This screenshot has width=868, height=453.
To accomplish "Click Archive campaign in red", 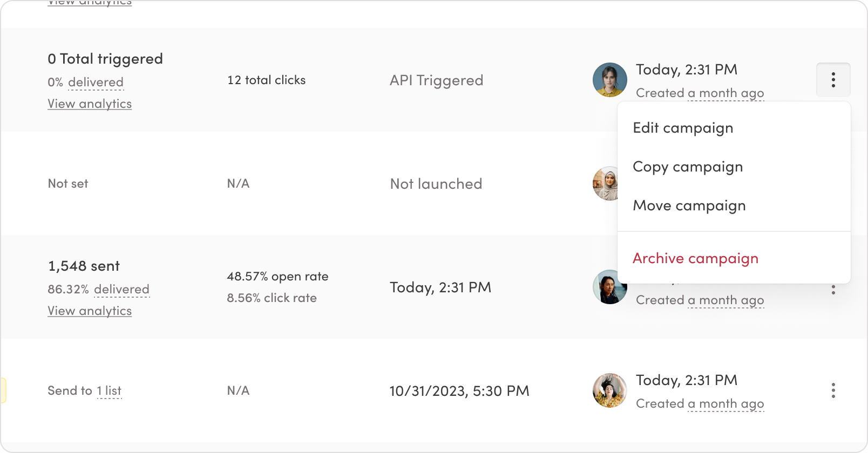I will coord(695,258).
